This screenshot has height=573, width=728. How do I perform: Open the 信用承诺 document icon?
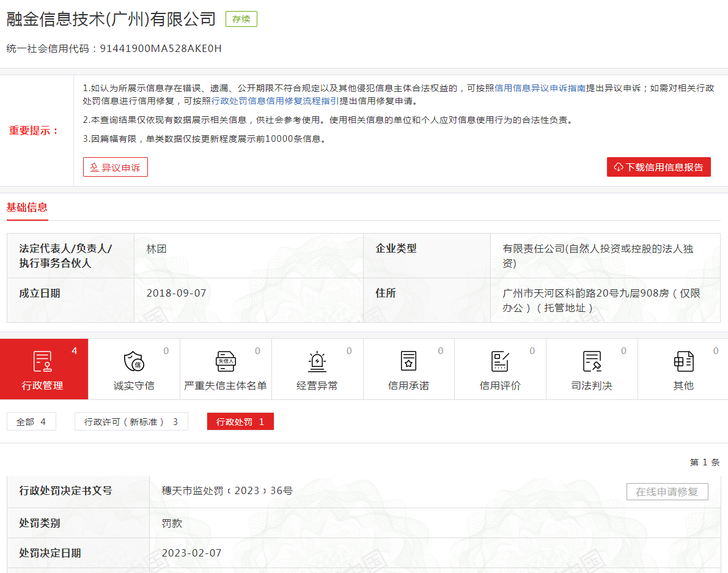(408, 362)
